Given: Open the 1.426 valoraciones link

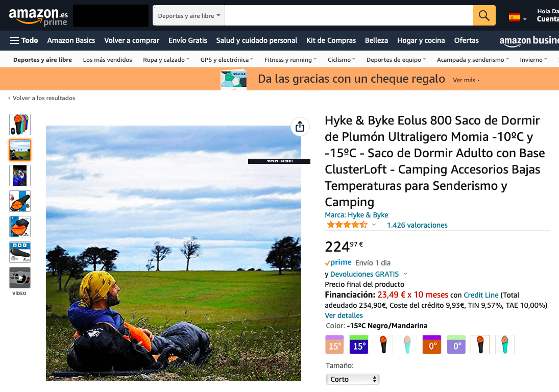Looking at the screenshot, I should tap(417, 225).
